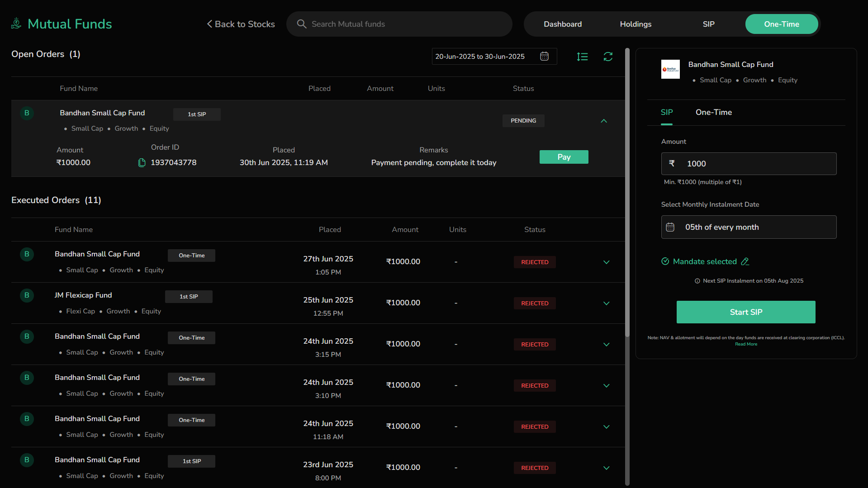
Task: Click the instalment date calendar icon
Action: pos(670,227)
